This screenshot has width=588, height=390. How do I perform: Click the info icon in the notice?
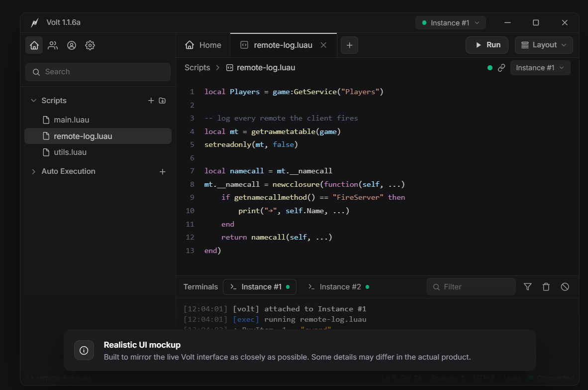[84, 350]
